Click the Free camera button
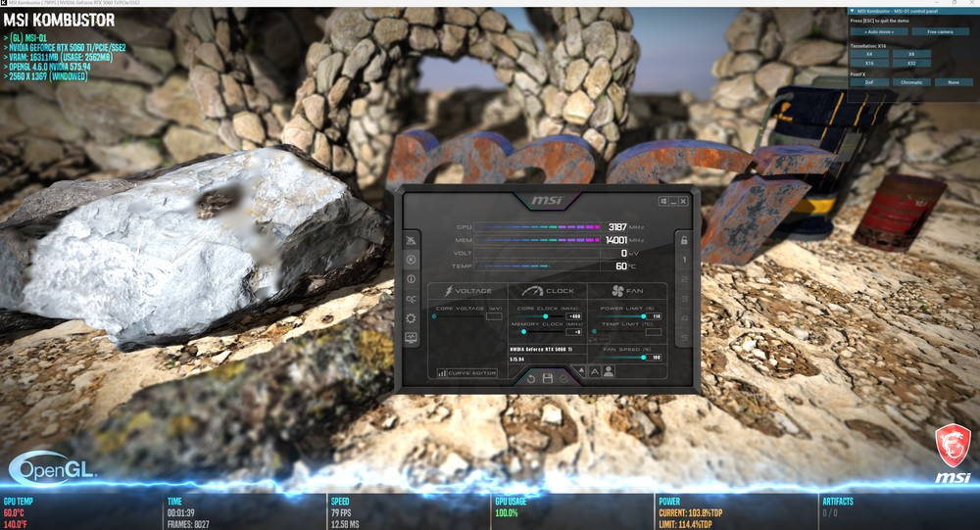980x530 pixels. tap(940, 32)
